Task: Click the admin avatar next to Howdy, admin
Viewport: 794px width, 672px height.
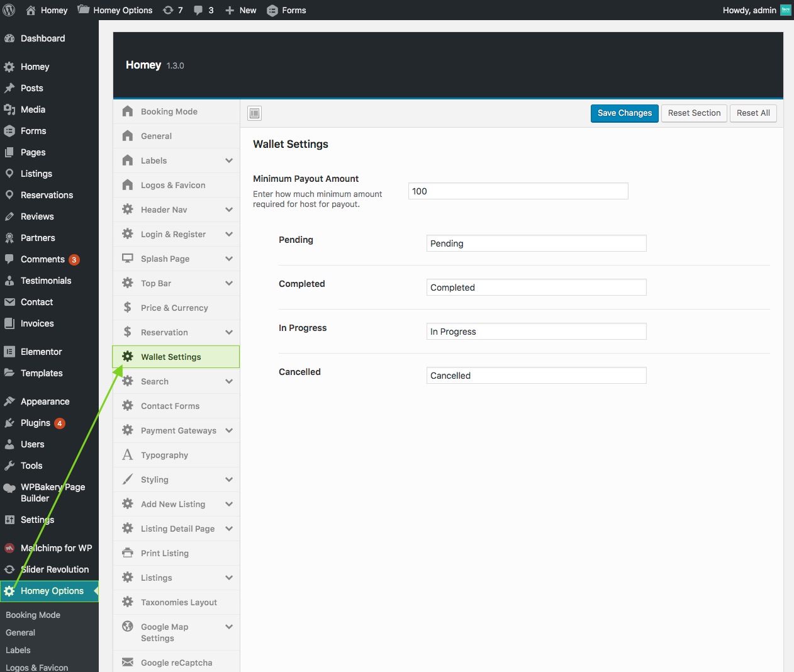Action: 786,10
